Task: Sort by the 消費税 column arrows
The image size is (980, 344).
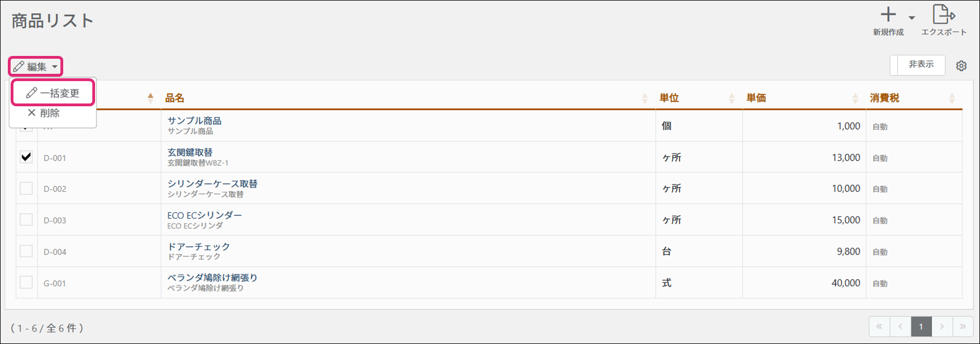Action: 951,98
